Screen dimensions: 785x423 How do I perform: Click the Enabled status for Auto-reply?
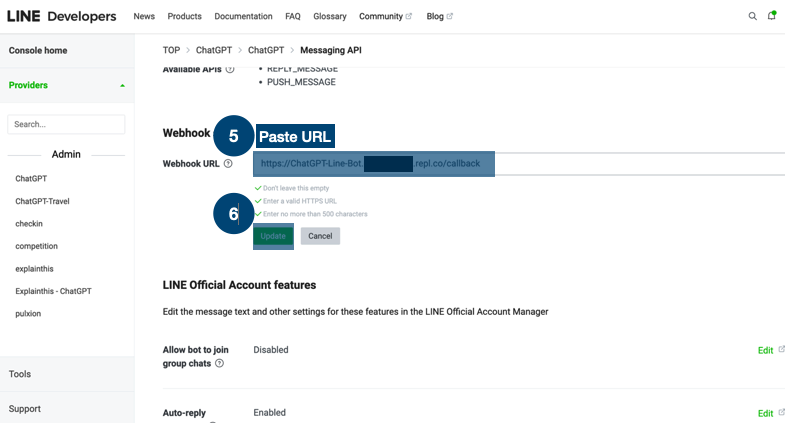[269, 412]
